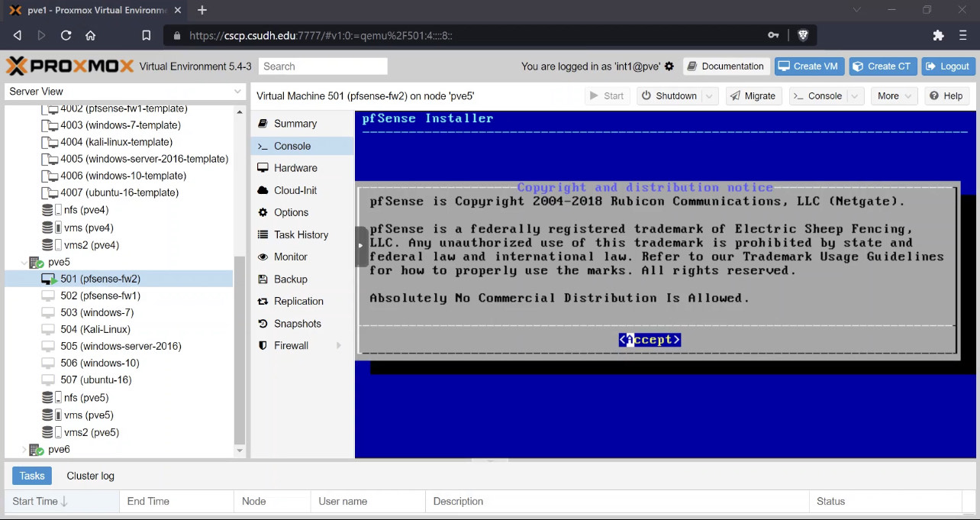Click the resource tree vertical scrollbar
The width and height of the screenshot is (980, 520).
click(240, 351)
